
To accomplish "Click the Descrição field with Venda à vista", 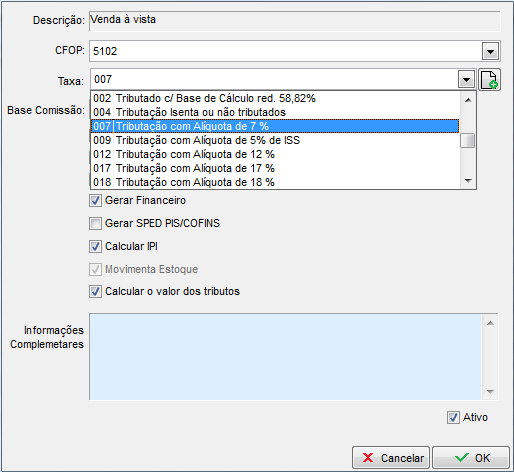I will pyautogui.click(x=295, y=21).
